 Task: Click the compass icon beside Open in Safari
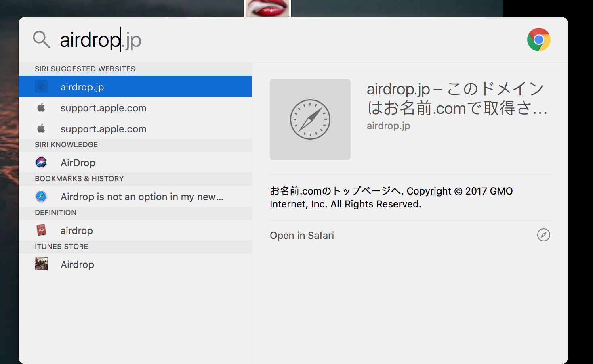544,235
